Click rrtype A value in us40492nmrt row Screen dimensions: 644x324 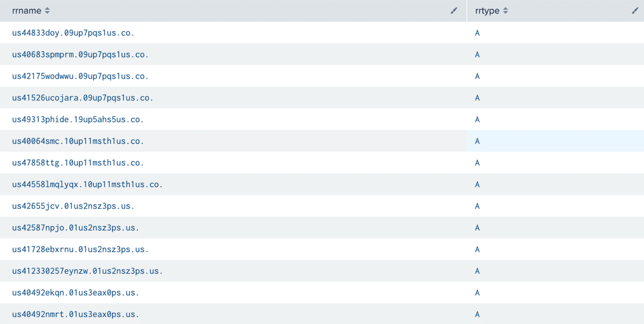click(477, 314)
